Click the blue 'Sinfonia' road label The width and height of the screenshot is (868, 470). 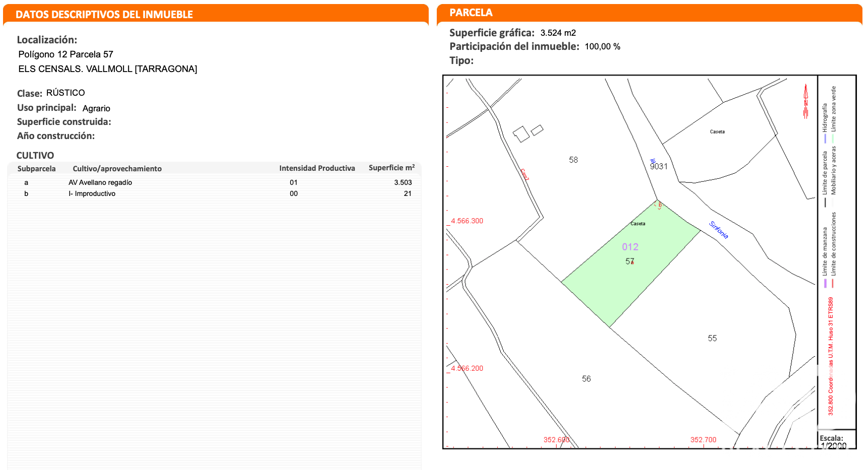(719, 230)
